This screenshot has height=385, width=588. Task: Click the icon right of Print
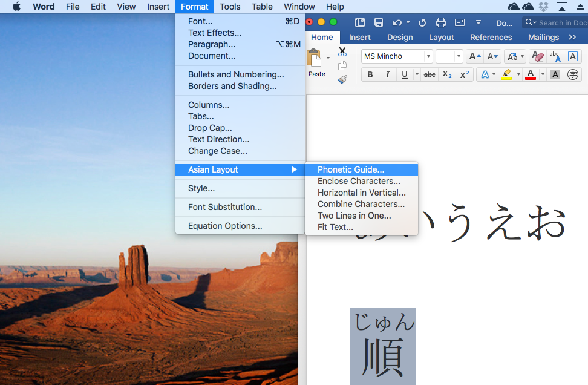[x=459, y=22]
